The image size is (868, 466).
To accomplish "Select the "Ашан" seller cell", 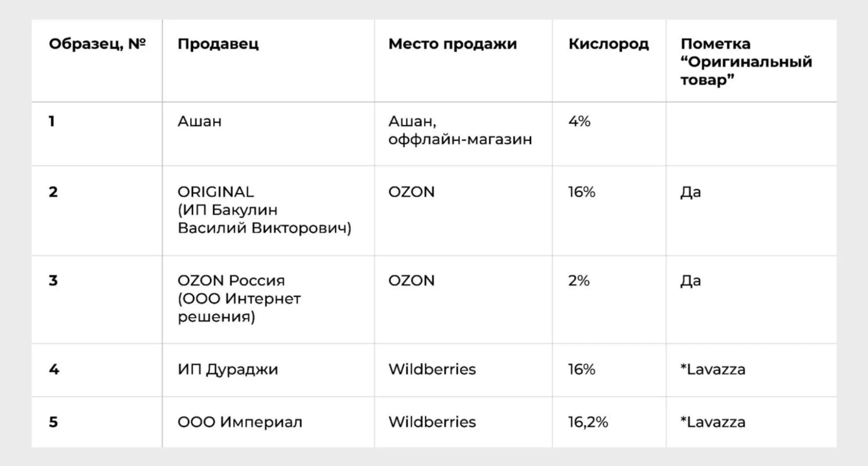I will [200, 121].
